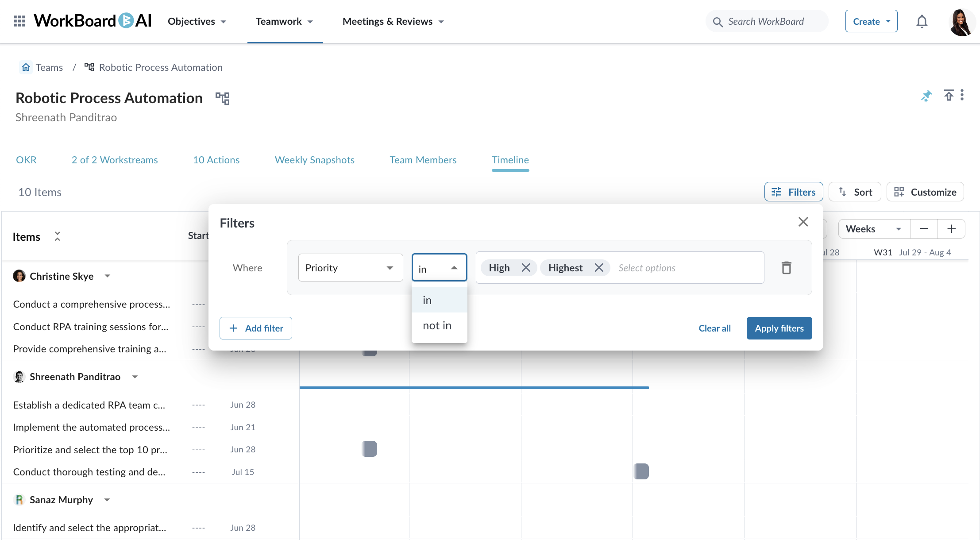Click Teams breadcrumb link

point(49,67)
